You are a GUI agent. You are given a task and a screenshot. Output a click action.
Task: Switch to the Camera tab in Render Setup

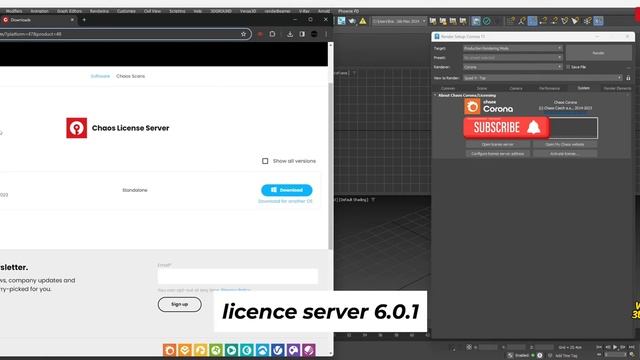coord(516,88)
